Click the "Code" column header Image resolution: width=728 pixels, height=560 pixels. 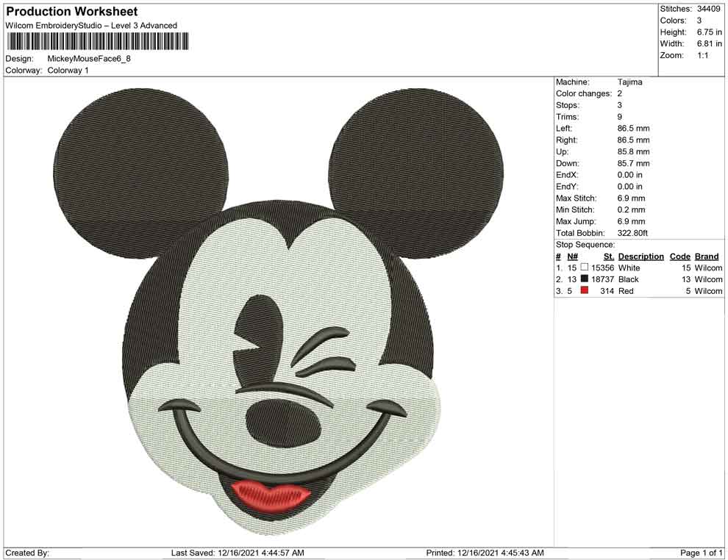(x=680, y=256)
